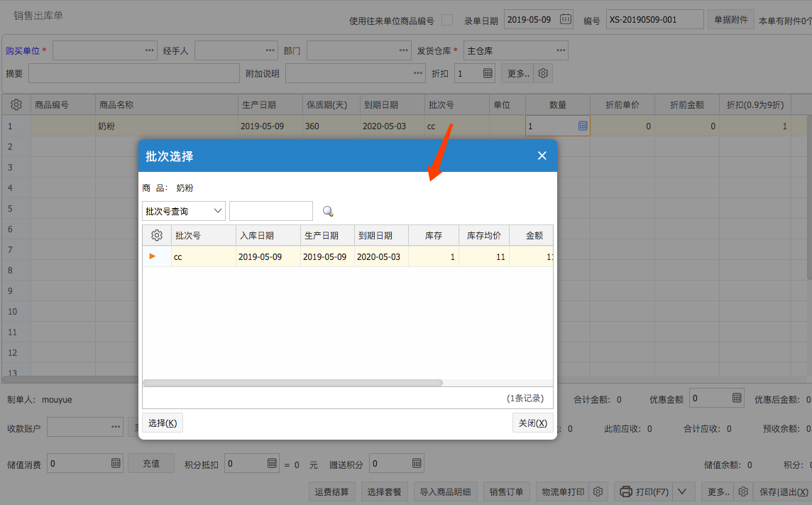Image resolution: width=812 pixels, height=505 pixels.
Task: Click 充值 button
Action: 151,464
